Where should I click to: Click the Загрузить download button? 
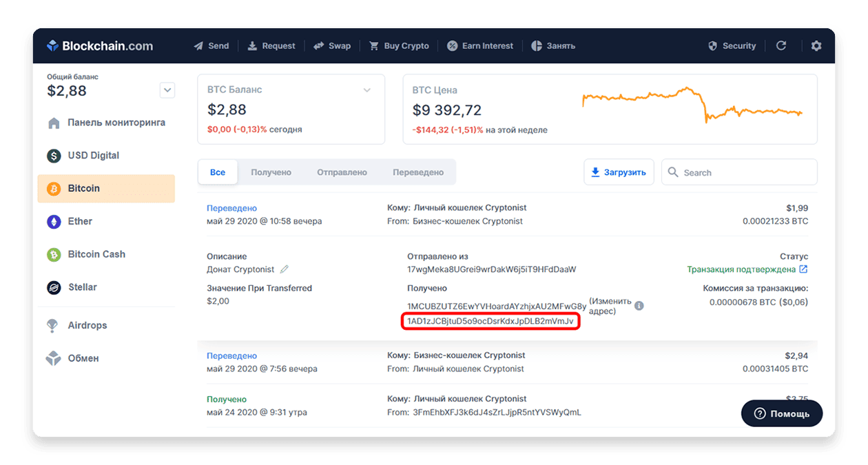click(619, 172)
